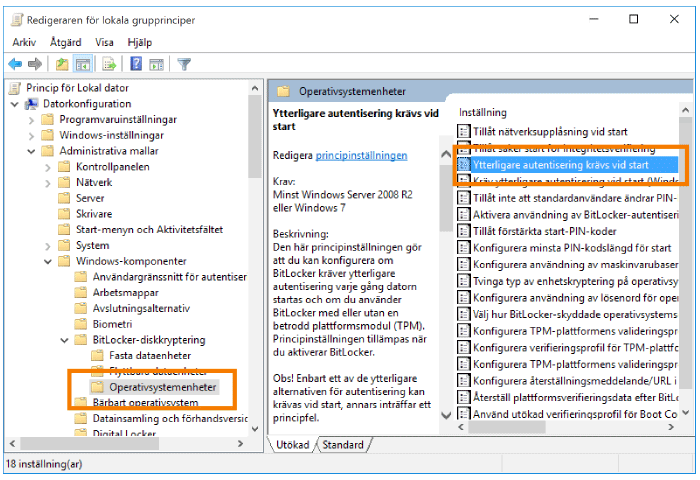Select 'Tillåt nätverksupplåsning vid start' setting
The image size is (700, 480).
(x=550, y=131)
